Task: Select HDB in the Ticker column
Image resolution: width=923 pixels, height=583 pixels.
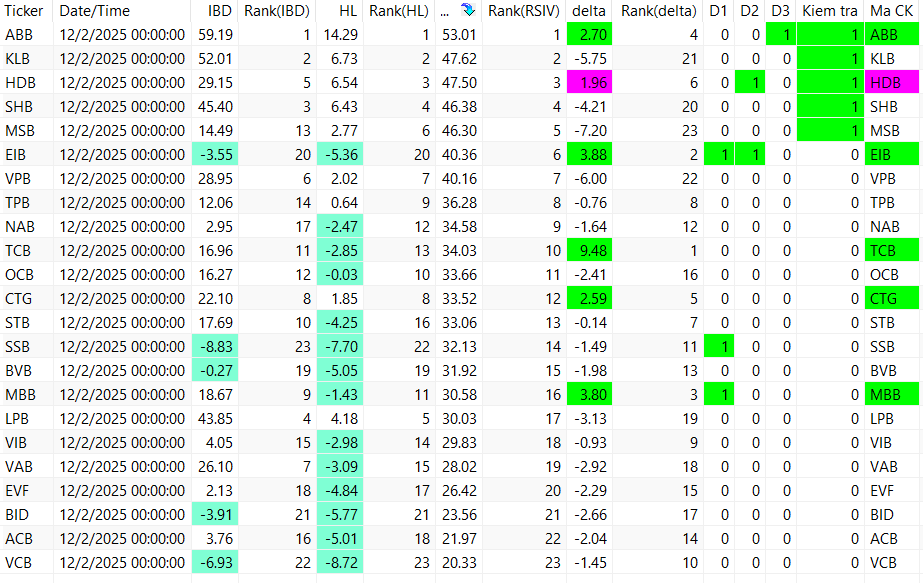Action: pyautogui.click(x=20, y=83)
